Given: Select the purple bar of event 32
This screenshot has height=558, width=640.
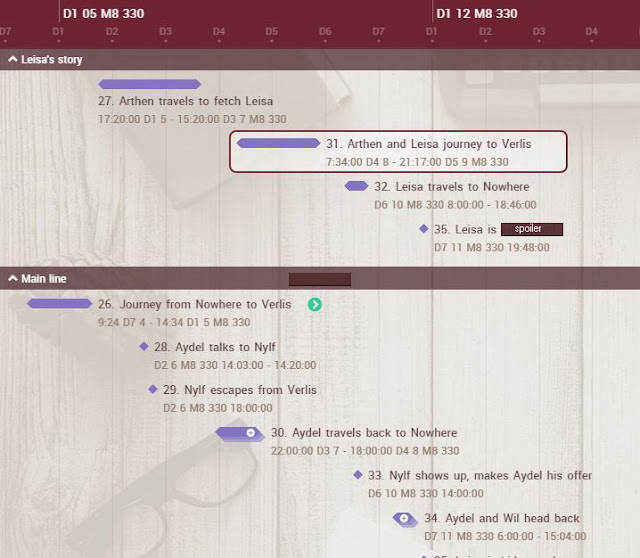Looking at the screenshot, I should click(x=356, y=186).
